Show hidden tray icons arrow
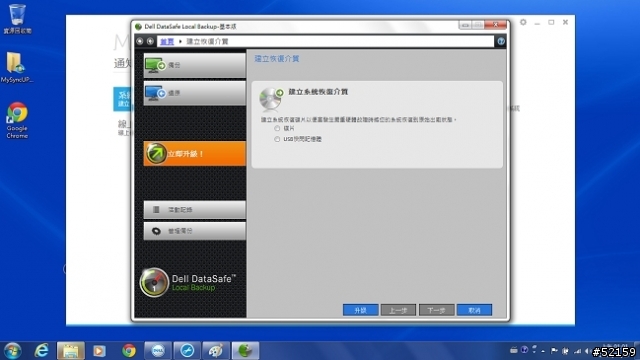 (543, 351)
